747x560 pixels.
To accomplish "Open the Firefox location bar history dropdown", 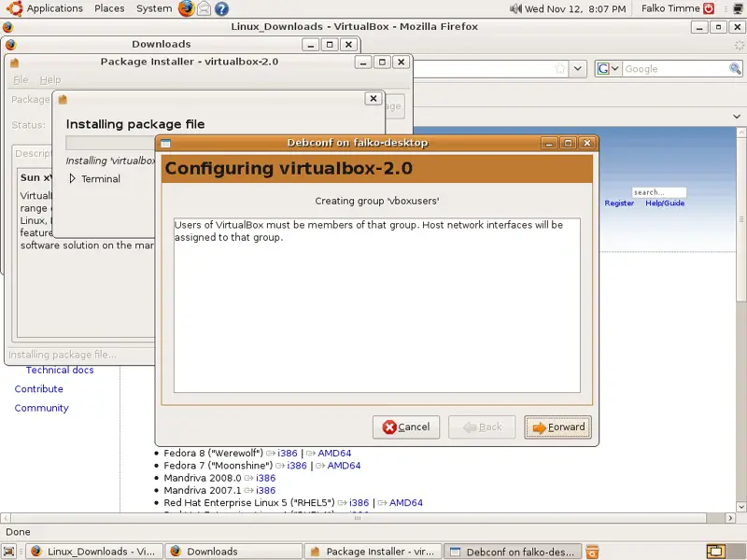I will (577, 68).
